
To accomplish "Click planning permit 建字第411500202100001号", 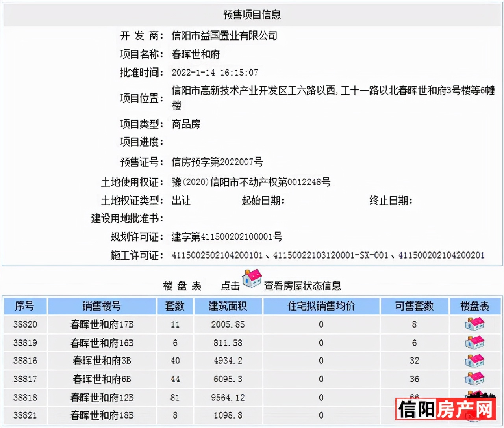I will tap(227, 237).
